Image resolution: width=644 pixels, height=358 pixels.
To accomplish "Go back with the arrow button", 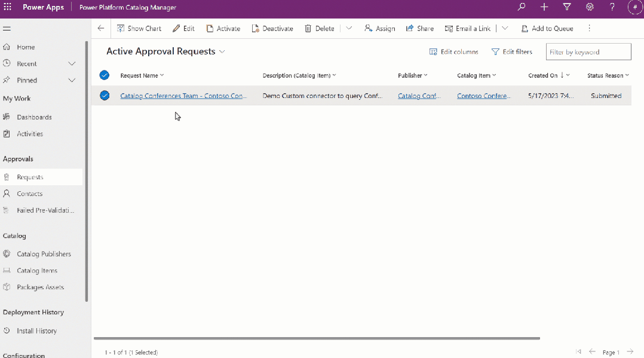I will tap(101, 28).
